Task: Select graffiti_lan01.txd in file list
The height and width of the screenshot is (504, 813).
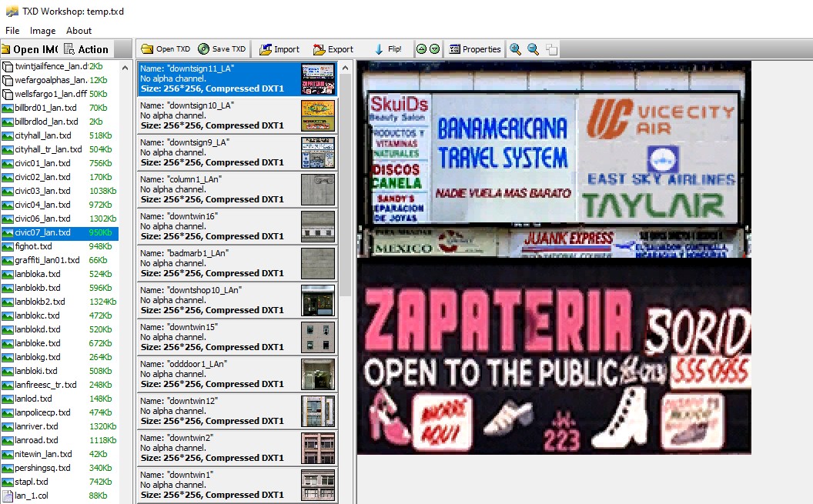Action: [x=59, y=260]
